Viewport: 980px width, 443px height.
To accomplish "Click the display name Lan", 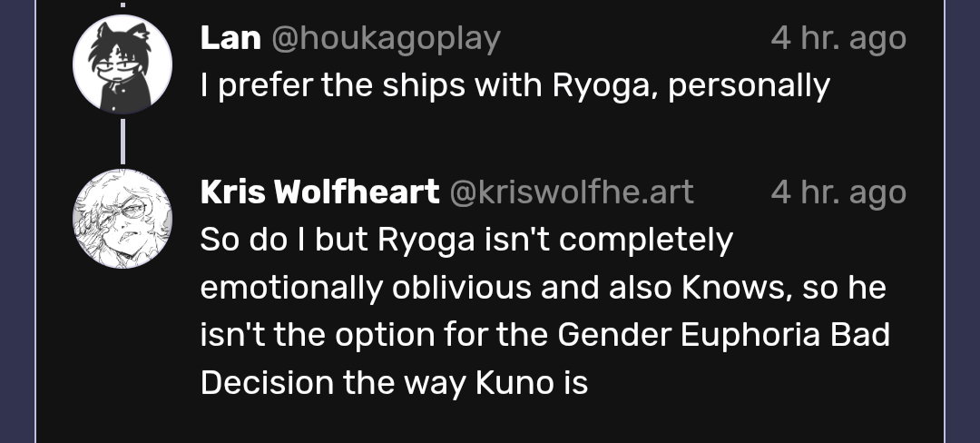I will coord(230,38).
